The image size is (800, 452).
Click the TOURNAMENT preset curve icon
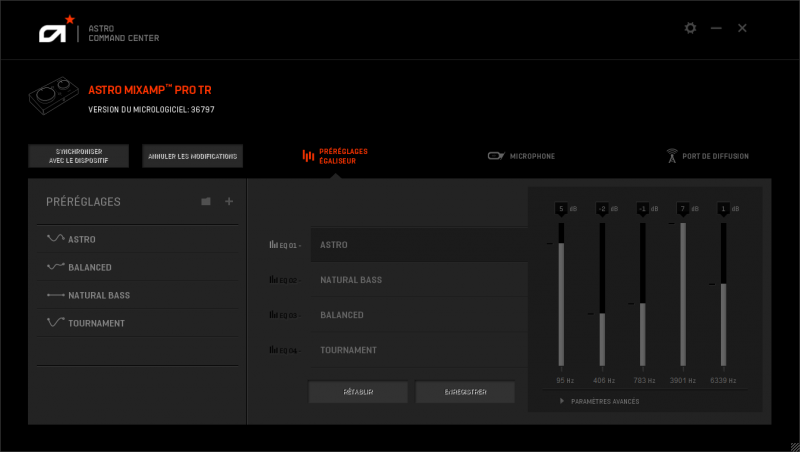pos(56,322)
